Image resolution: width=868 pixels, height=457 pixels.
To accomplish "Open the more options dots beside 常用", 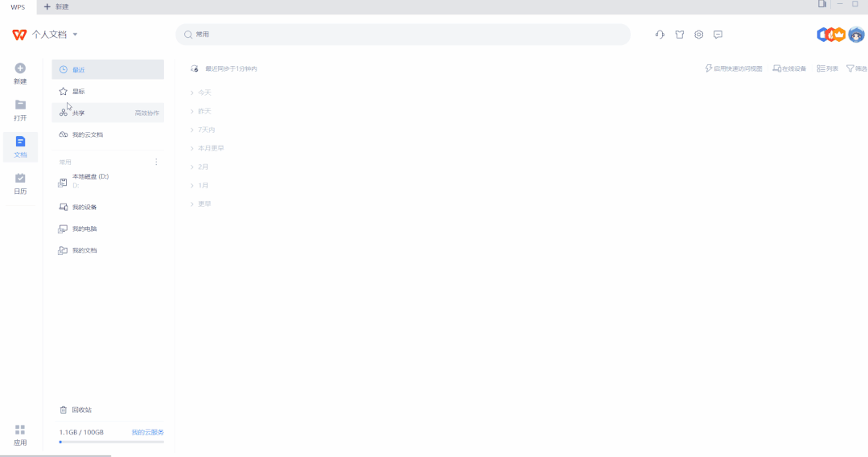I will pos(156,162).
